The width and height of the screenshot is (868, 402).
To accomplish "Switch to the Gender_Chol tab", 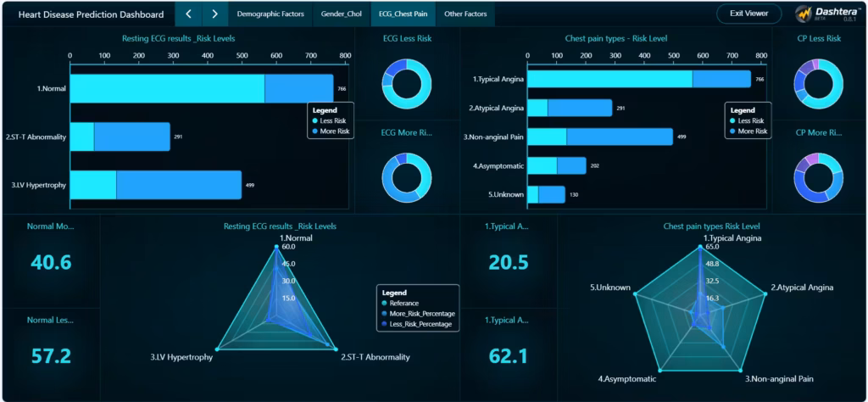I will (x=342, y=14).
